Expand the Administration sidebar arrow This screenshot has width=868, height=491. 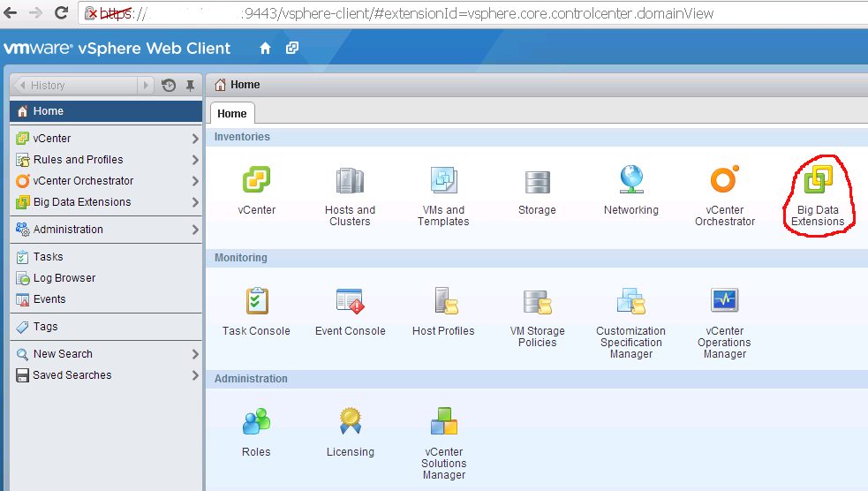[195, 230]
